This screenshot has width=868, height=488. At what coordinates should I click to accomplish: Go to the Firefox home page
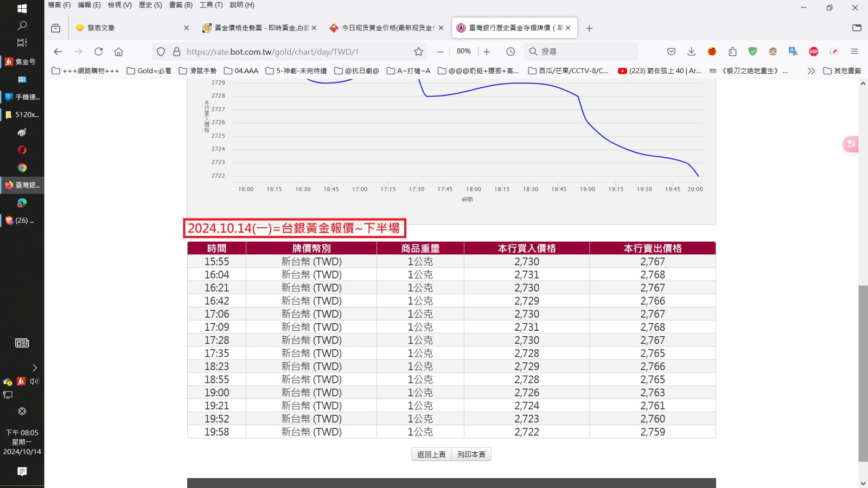click(x=118, y=52)
